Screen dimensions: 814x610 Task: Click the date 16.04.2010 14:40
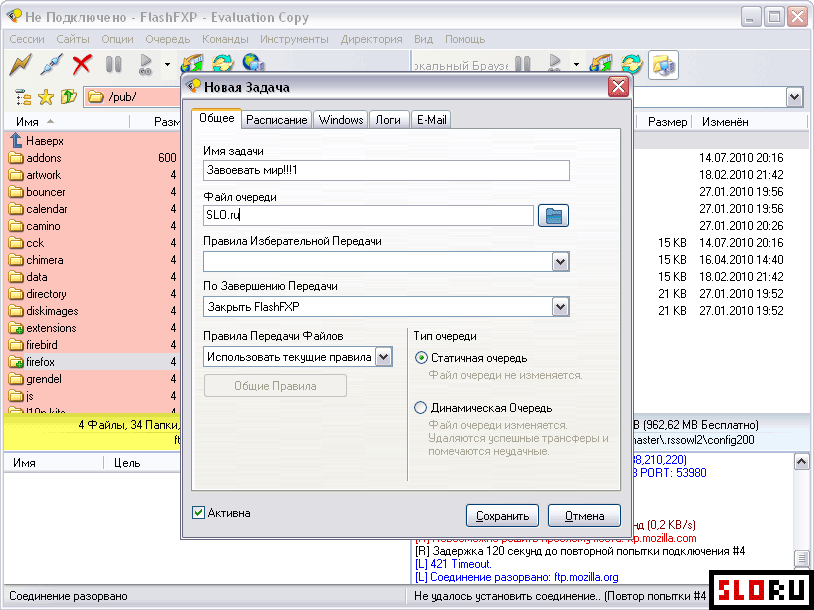[741, 260]
